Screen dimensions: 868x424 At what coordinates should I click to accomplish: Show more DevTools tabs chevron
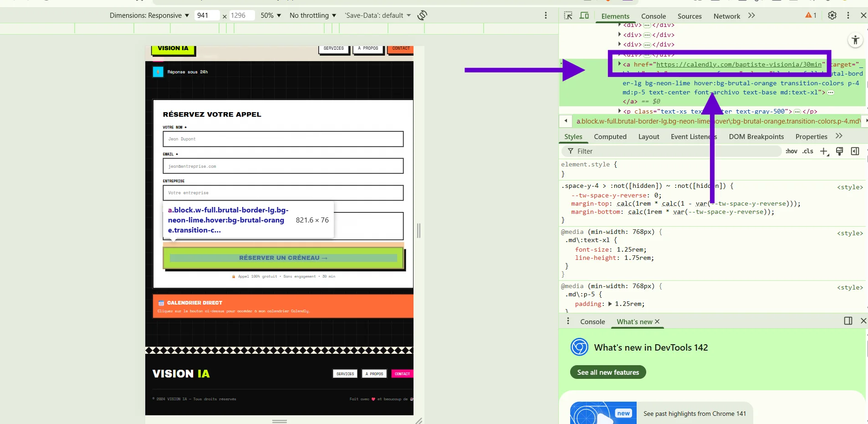(751, 16)
